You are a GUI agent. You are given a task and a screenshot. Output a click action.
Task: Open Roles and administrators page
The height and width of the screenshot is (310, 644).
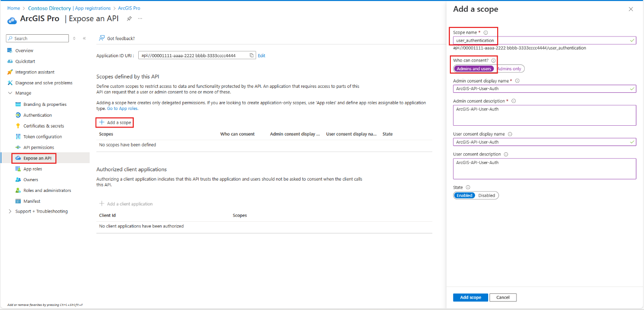point(47,191)
